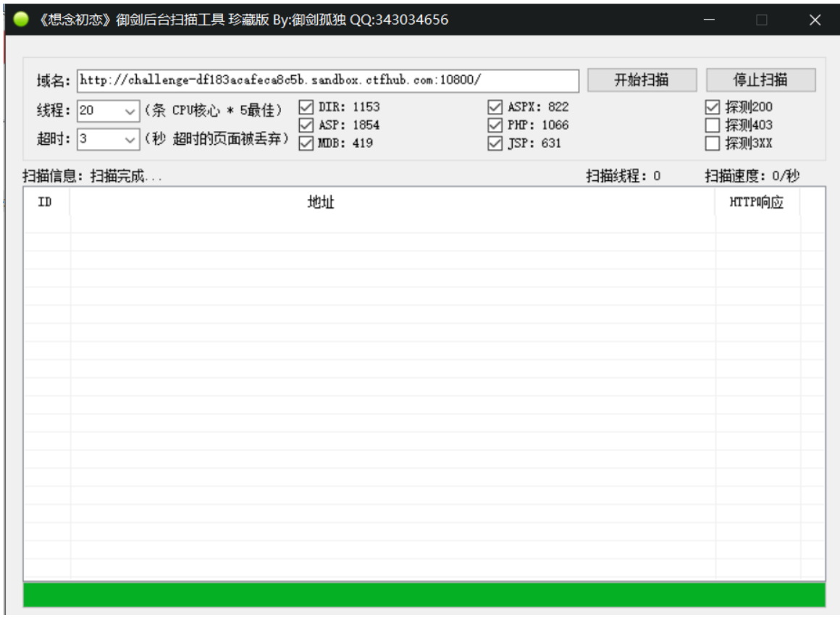This screenshot has width=840, height=620.
Task: Toggle the MDB: 419 checkbox
Action: point(306,143)
